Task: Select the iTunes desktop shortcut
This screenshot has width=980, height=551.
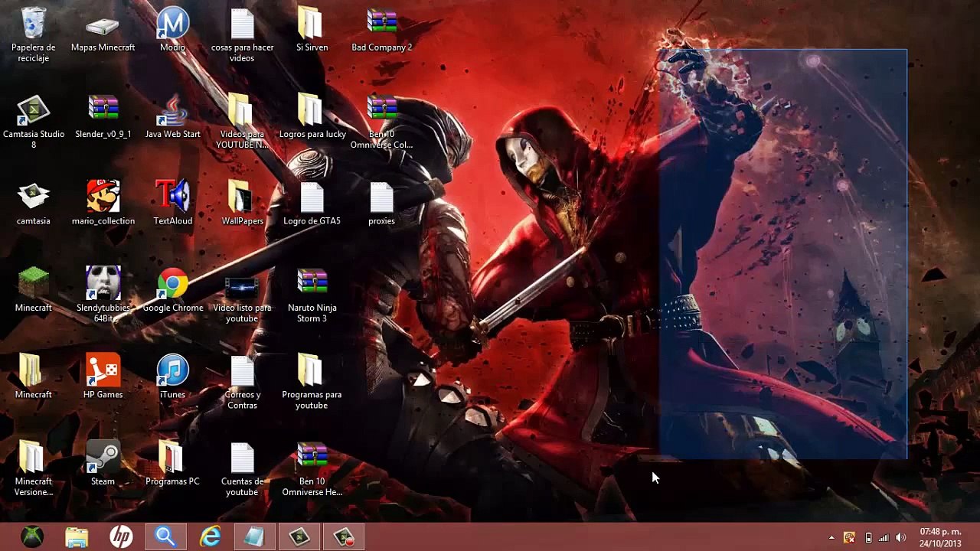Action: pos(172,372)
